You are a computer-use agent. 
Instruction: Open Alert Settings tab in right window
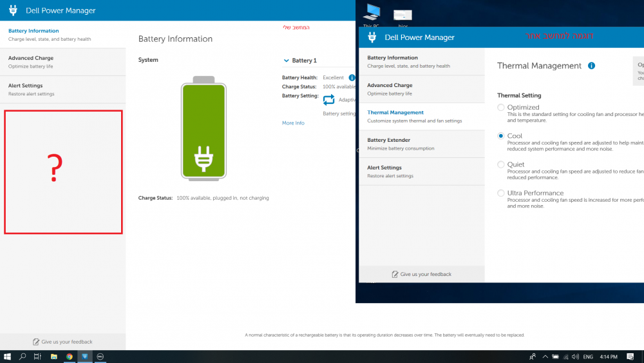(x=422, y=172)
